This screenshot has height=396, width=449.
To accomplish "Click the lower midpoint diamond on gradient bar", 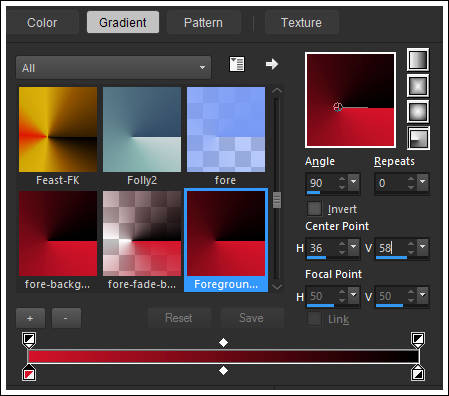I will [x=223, y=370].
